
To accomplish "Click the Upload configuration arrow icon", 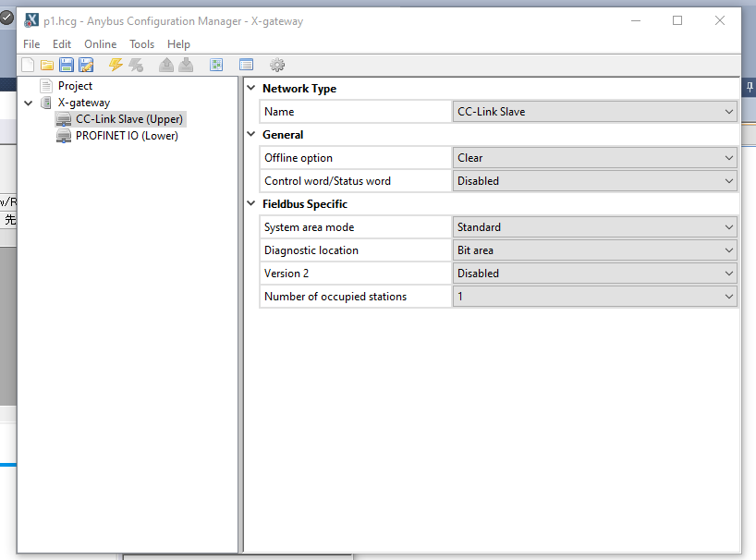I will [x=166, y=65].
